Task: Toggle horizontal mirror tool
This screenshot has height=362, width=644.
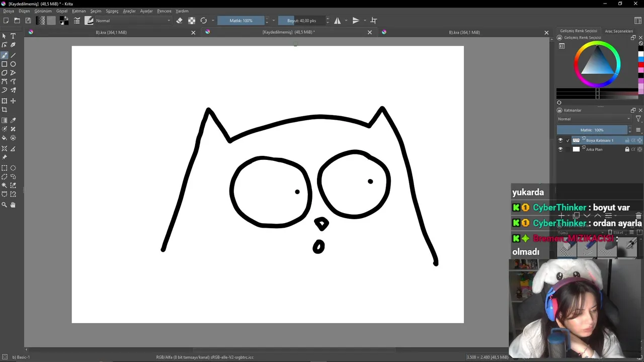Action: tap(338, 21)
